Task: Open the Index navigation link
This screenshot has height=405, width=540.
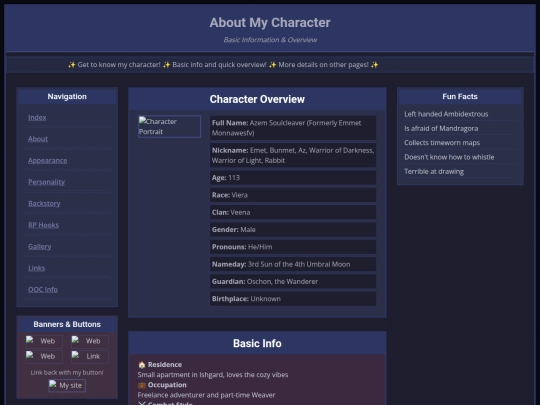Action: click(x=37, y=117)
